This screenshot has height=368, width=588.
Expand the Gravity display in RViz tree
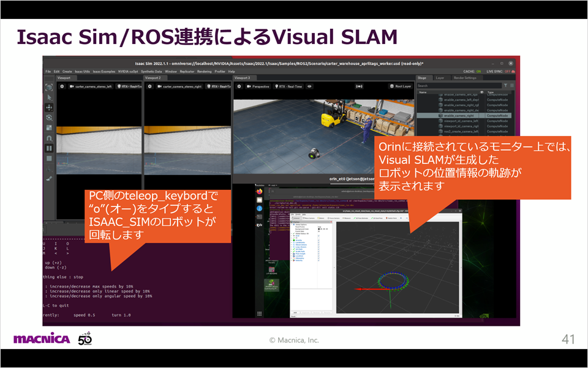292,240
